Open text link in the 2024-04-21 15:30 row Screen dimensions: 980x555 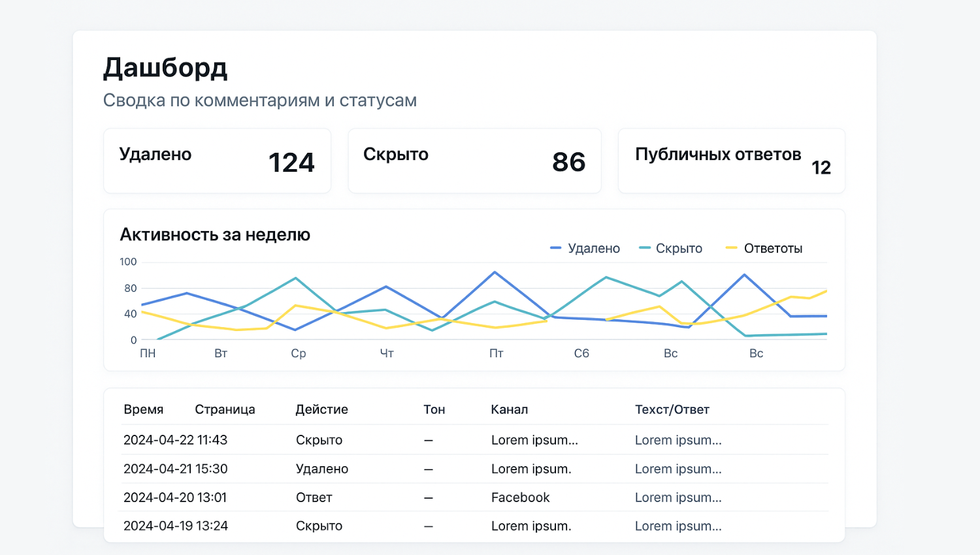[x=678, y=469]
